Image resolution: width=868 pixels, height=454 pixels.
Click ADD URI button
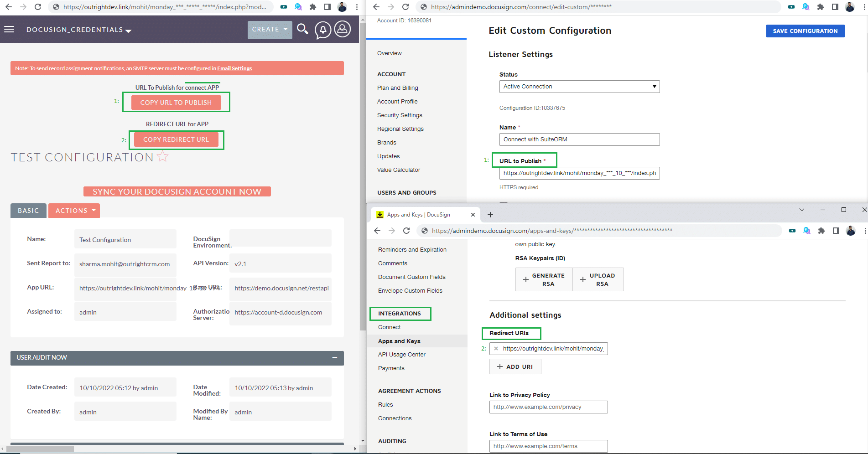click(515, 366)
